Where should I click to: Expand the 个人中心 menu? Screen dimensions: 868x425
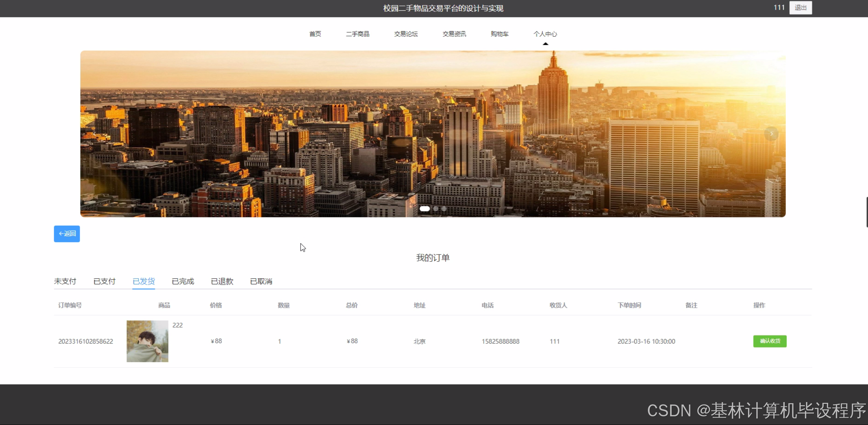click(545, 34)
